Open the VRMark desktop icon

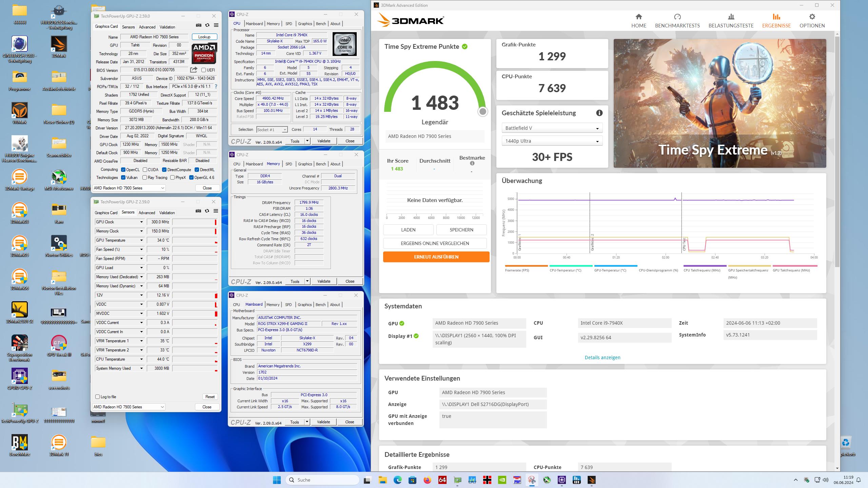click(x=19, y=113)
